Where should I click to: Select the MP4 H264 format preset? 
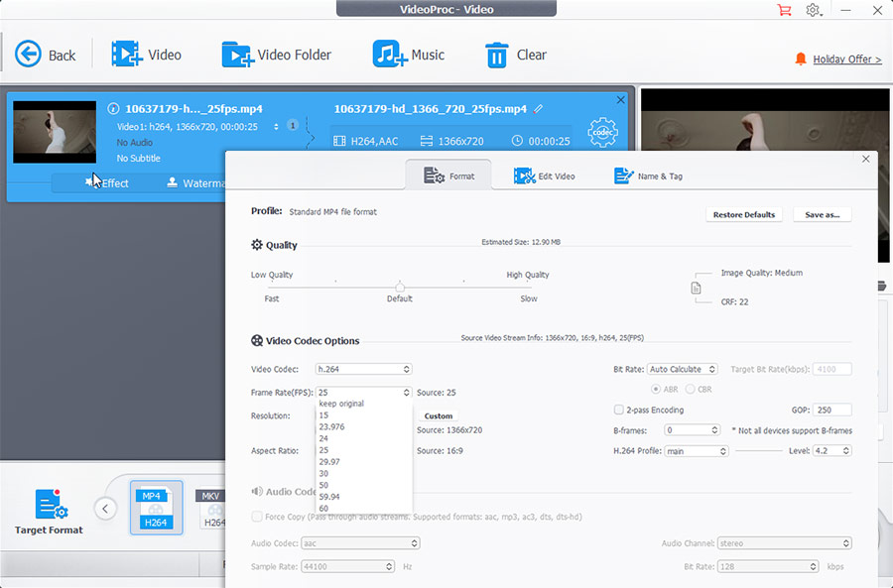[156, 508]
